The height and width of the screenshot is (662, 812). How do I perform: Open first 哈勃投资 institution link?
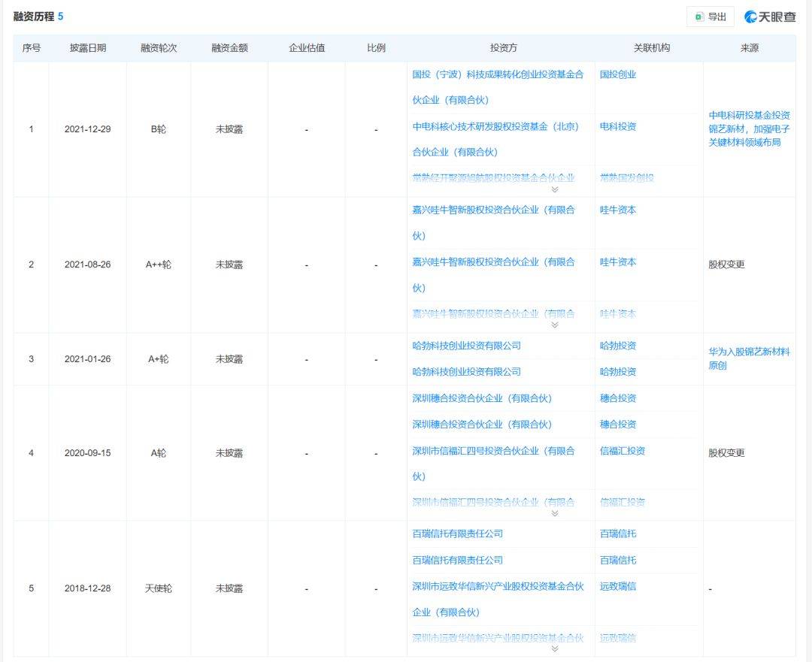click(617, 346)
